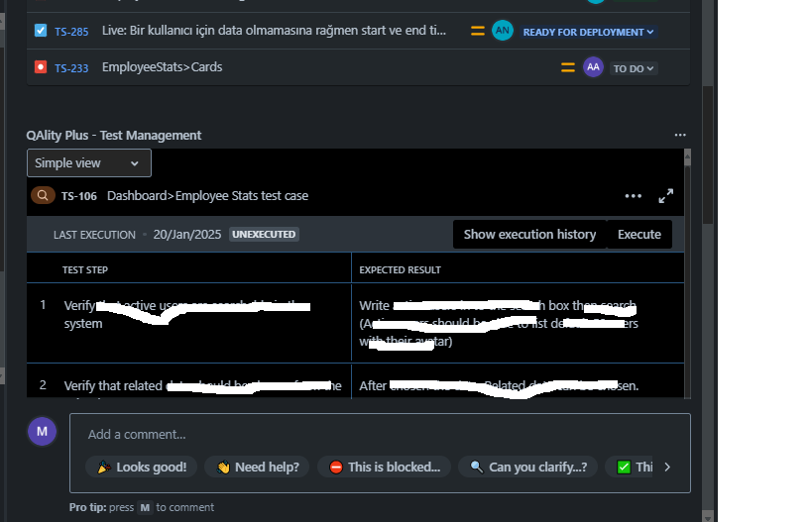812x522 pixels.
Task: Click the EXPECTED RESULT column header
Action: point(400,270)
